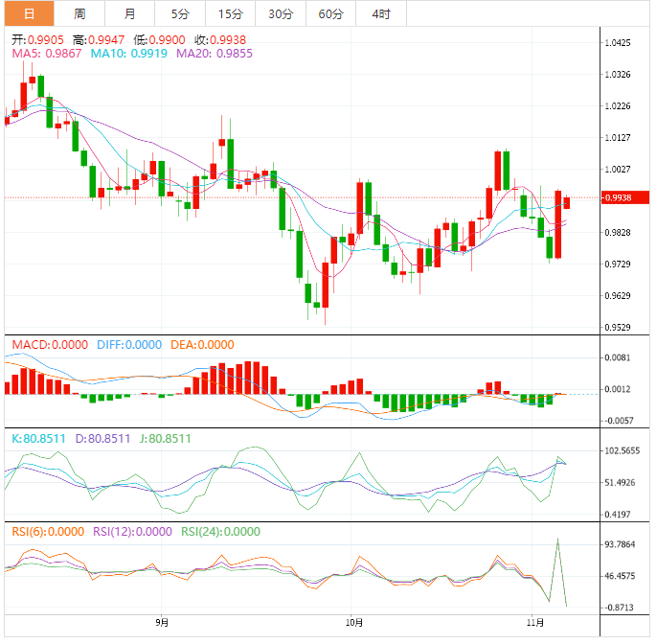Click the DIFF:0.0000 label
Viewport: 657px width, 644px height.
tap(129, 345)
